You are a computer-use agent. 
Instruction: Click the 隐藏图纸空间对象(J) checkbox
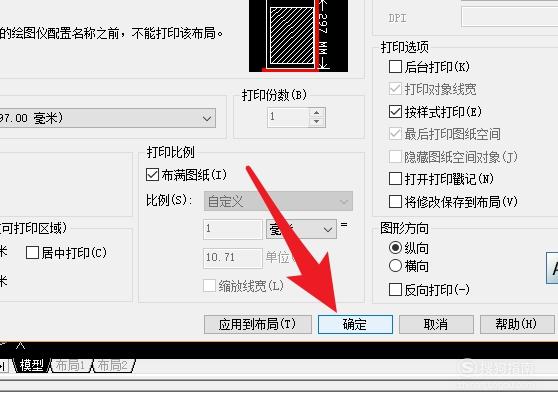(395, 157)
